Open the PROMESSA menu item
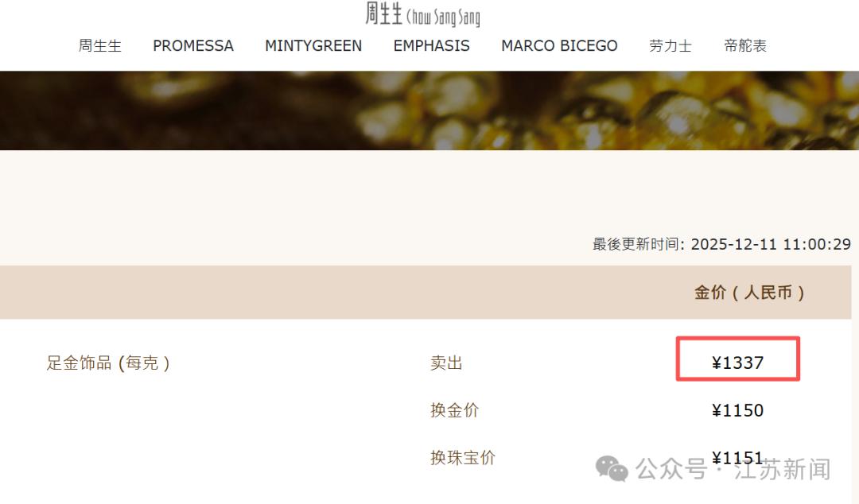This screenshot has height=504, width=859. click(192, 45)
